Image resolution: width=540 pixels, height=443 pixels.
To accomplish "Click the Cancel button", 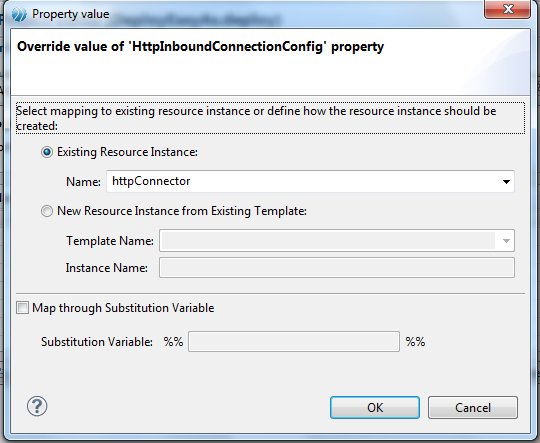I will pyautogui.click(x=472, y=408).
